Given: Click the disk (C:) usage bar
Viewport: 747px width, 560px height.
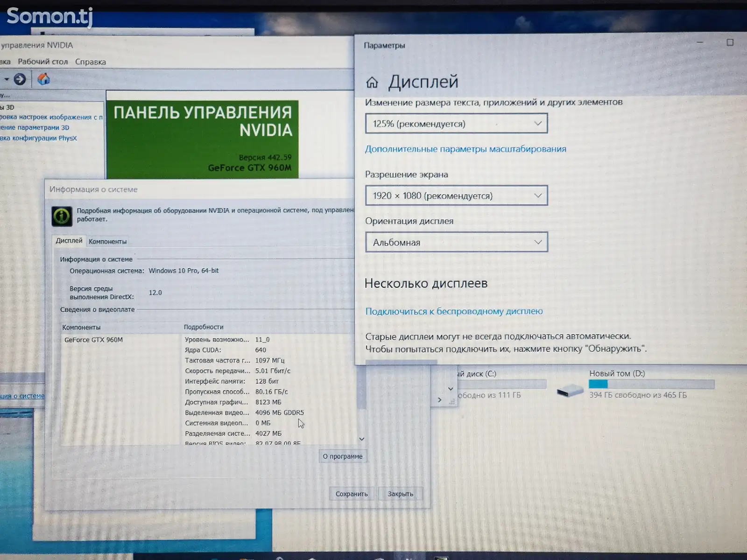Looking at the screenshot, I should point(501,384).
